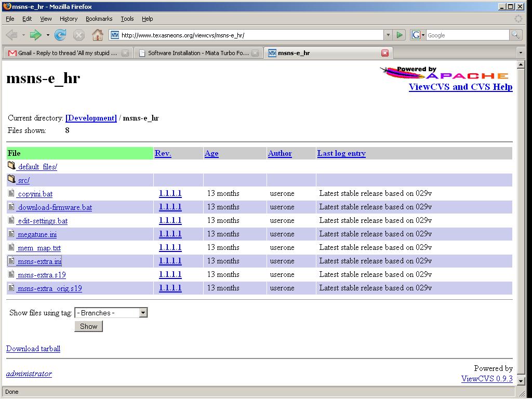
Task: Open the Bookmarks menu
Action: pos(99,19)
